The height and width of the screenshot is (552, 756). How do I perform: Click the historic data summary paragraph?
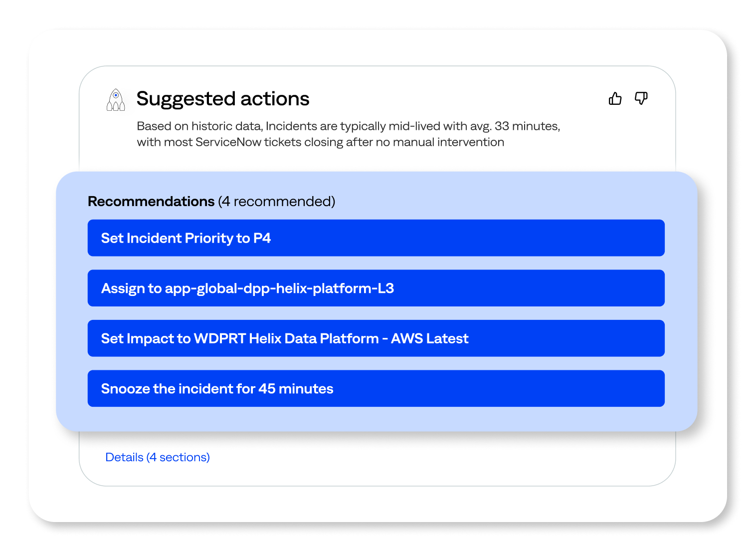coord(349,134)
